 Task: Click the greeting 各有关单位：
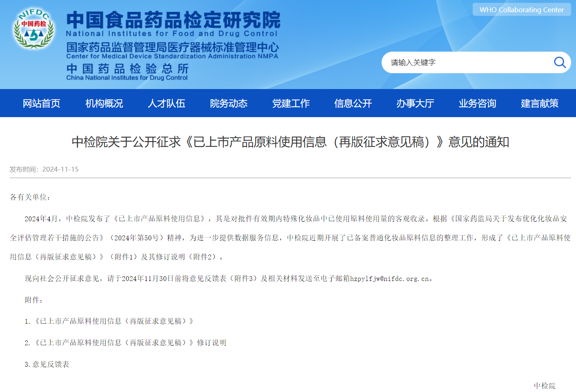[31, 197]
